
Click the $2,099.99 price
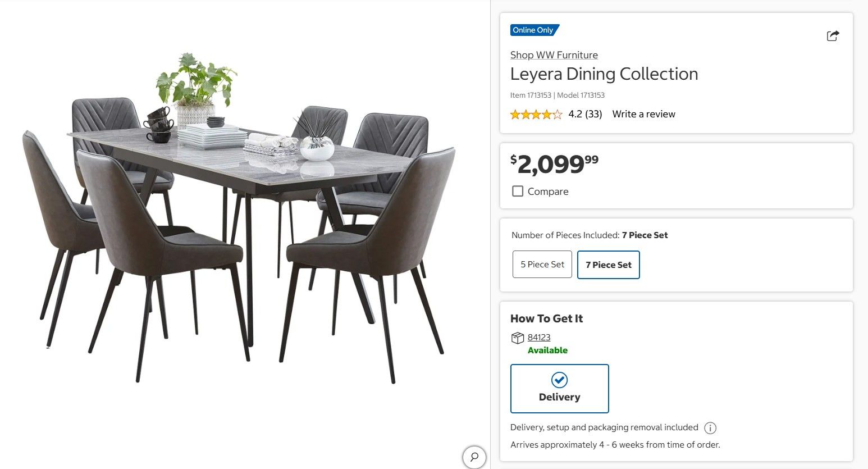coord(554,164)
